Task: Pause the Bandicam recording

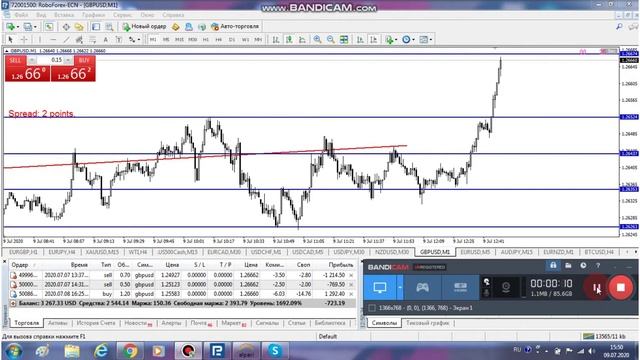Action: point(596,287)
